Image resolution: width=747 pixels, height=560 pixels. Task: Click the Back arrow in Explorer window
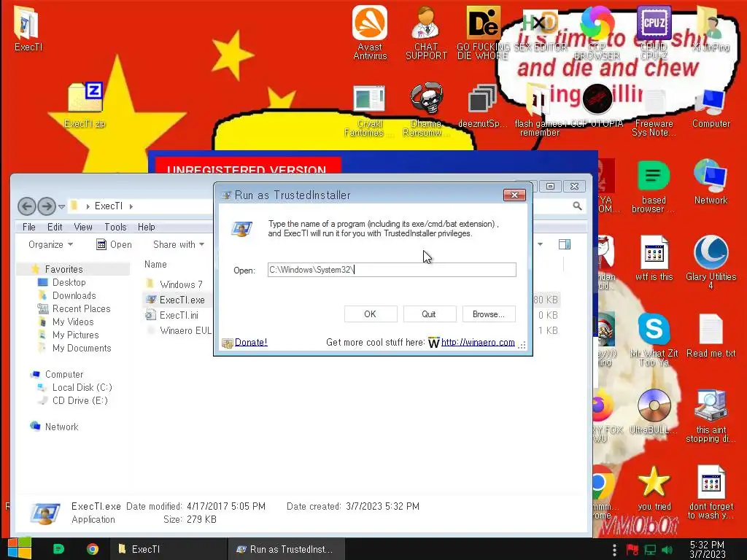click(x=27, y=206)
